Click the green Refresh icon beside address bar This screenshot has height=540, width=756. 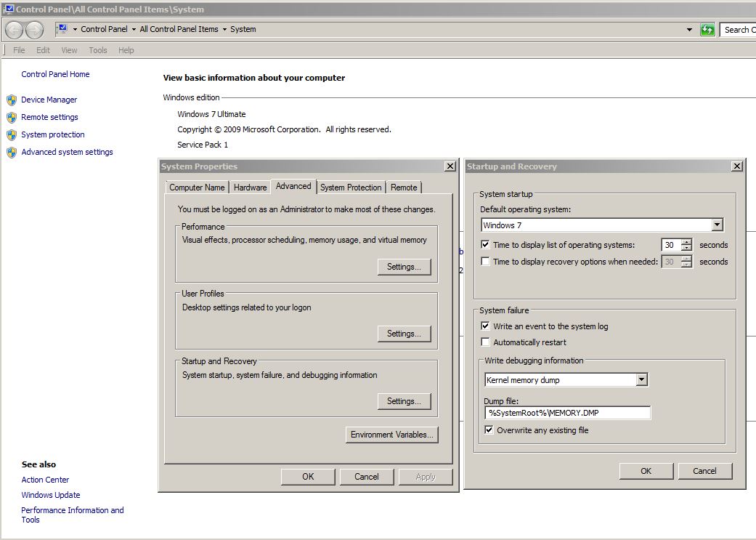(x=707, y=30)
